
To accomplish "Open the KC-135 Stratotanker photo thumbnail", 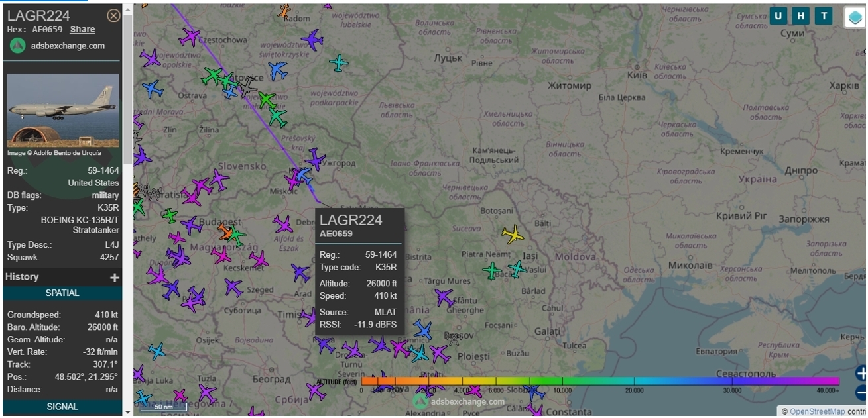I will pyautogui.click(x=63, y=110).
